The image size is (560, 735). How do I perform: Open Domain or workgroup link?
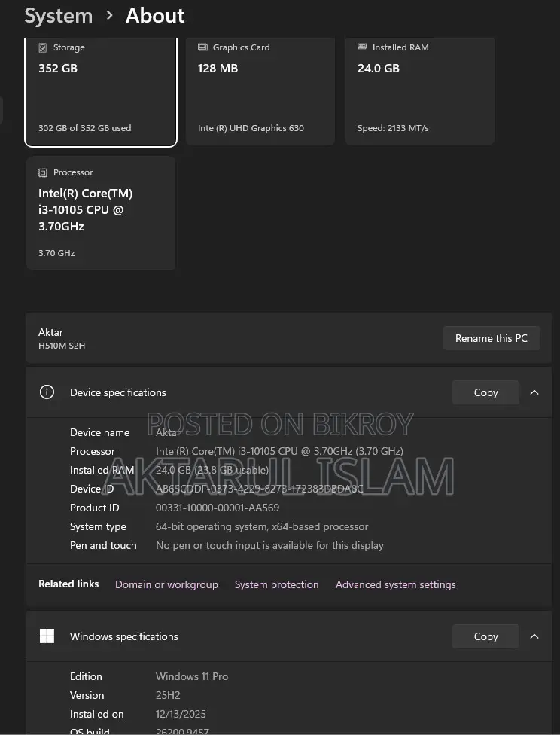(166, 584)
